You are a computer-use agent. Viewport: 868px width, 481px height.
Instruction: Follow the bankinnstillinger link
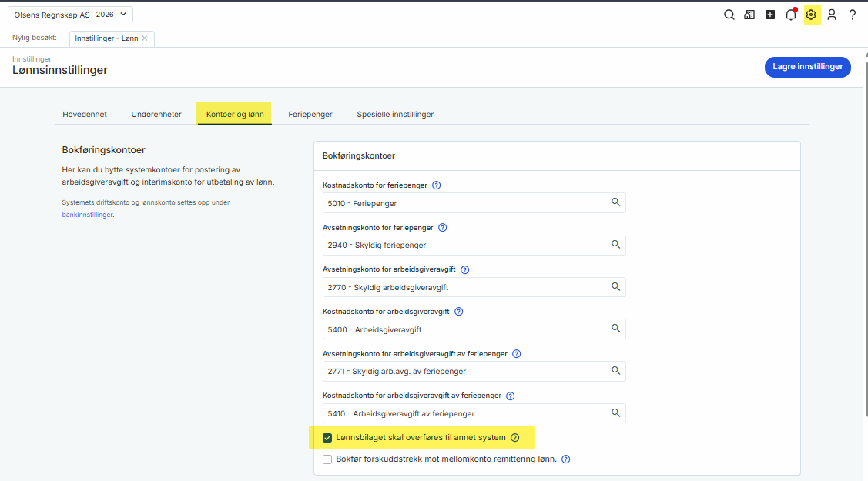(87, 215)
